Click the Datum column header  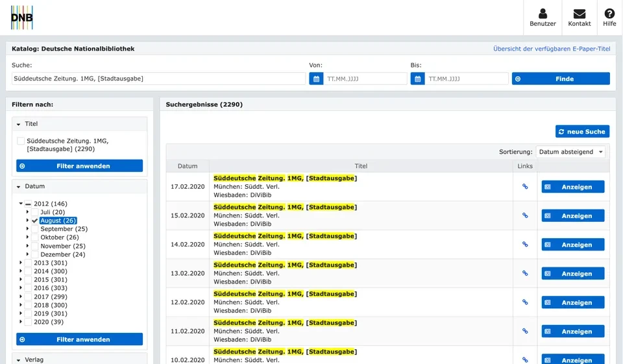click(x=188, y=166)
